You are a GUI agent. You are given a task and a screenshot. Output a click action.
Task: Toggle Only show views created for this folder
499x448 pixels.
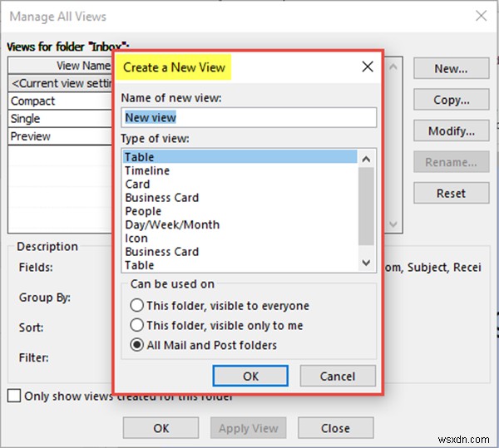[x=14, y=396]
